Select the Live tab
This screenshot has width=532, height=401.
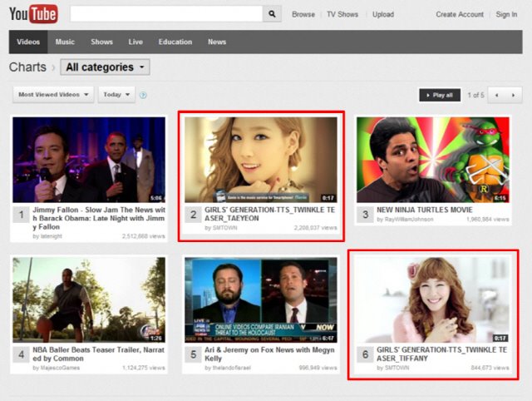pyautogui.click(x=135, y=42)
